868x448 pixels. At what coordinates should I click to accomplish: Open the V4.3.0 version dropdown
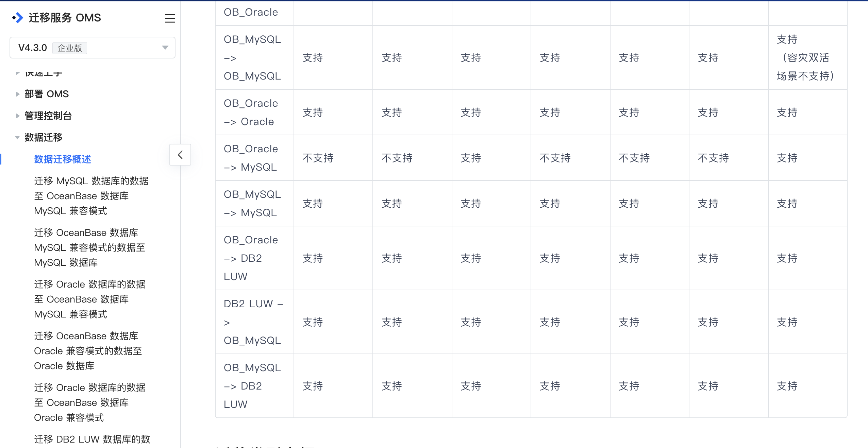point(93,48)
